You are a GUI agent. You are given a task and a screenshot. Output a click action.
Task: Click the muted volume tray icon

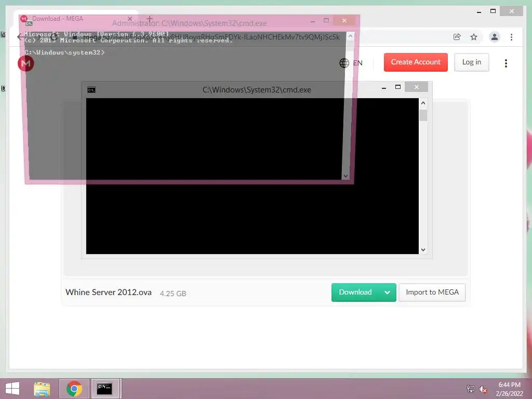pyautogui.click(x=483, y=389)
